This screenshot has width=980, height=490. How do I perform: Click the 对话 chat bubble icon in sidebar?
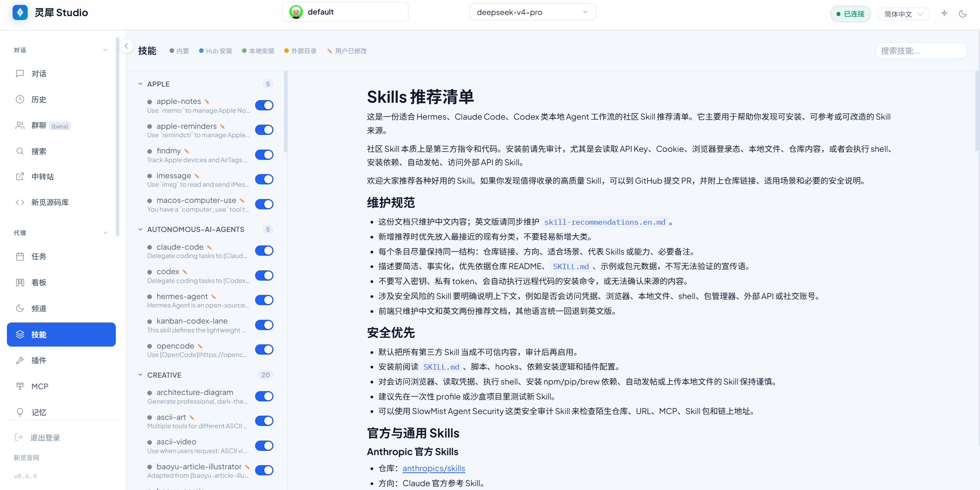(20, 73)
